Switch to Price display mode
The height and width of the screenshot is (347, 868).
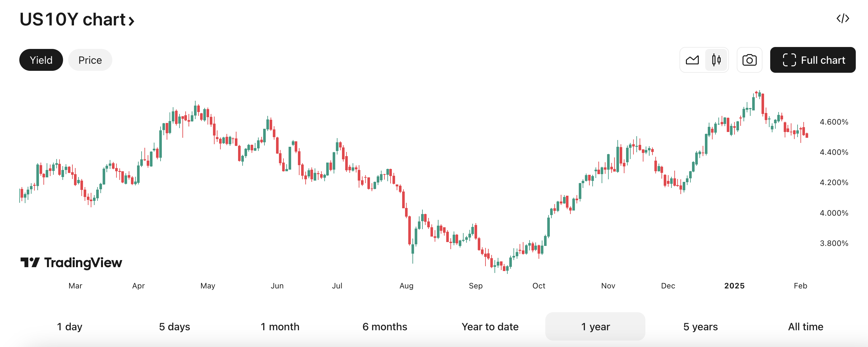coord(90,60)
